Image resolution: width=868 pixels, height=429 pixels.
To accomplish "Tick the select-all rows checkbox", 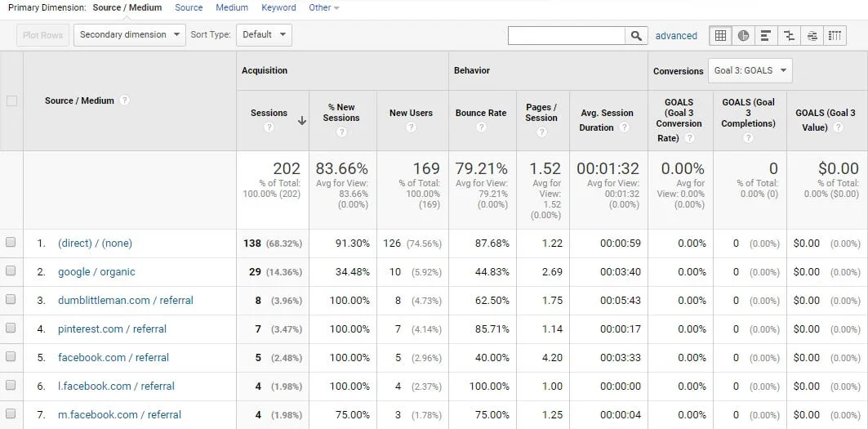I will [11, 101].
